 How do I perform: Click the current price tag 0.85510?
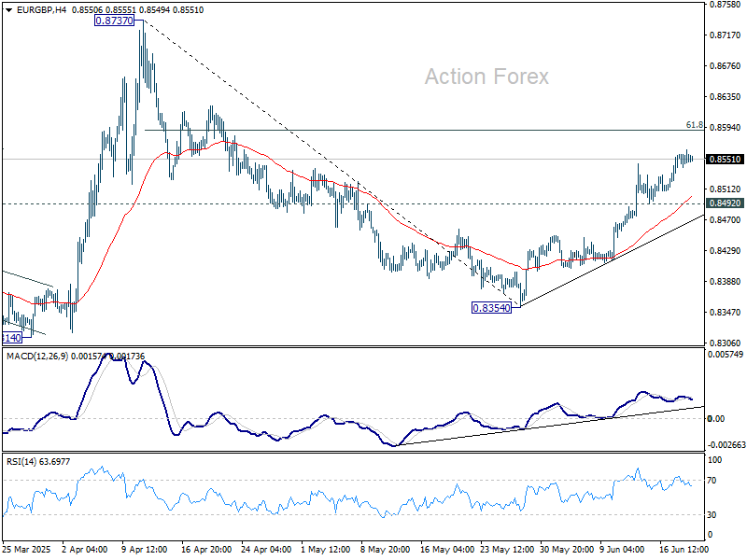pos(726,159)
